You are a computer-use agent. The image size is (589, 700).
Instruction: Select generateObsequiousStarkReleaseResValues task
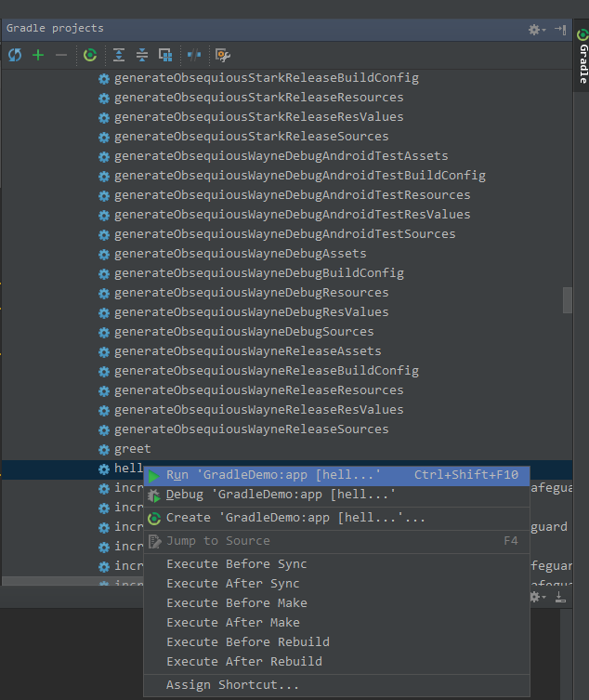pos(259,117)
